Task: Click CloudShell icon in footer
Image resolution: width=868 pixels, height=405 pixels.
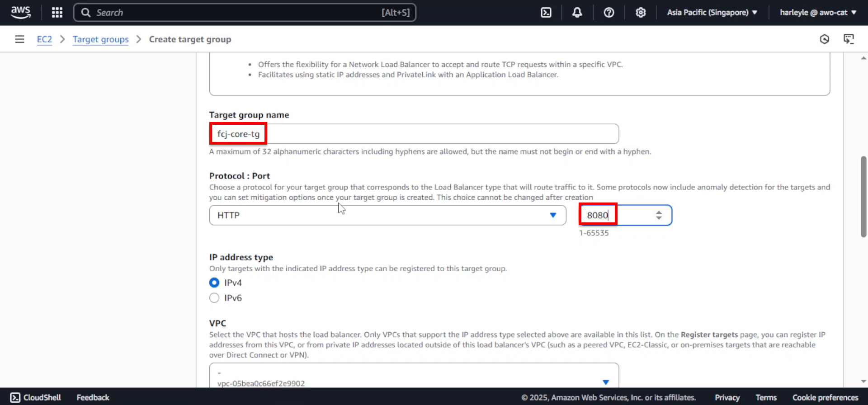Action: [15, 397]
